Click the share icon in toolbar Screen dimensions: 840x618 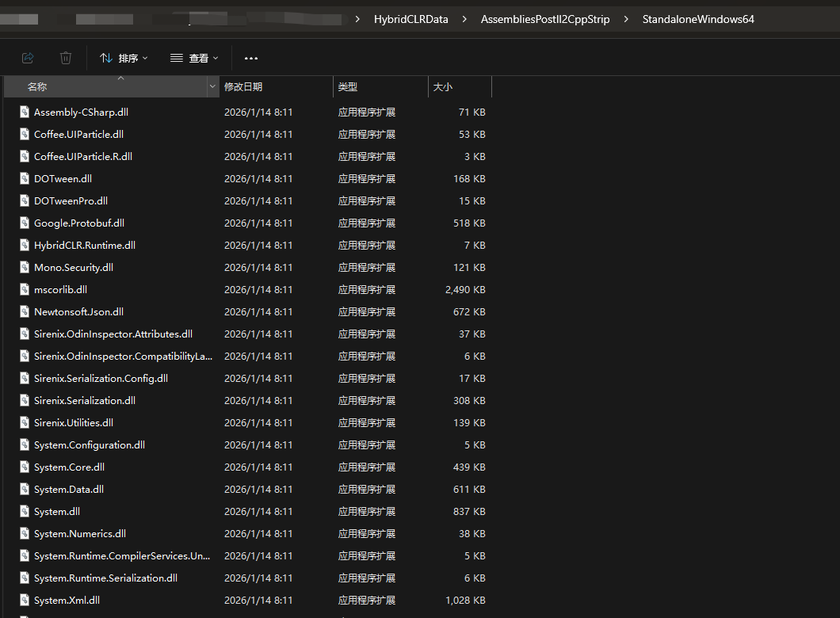28,58
